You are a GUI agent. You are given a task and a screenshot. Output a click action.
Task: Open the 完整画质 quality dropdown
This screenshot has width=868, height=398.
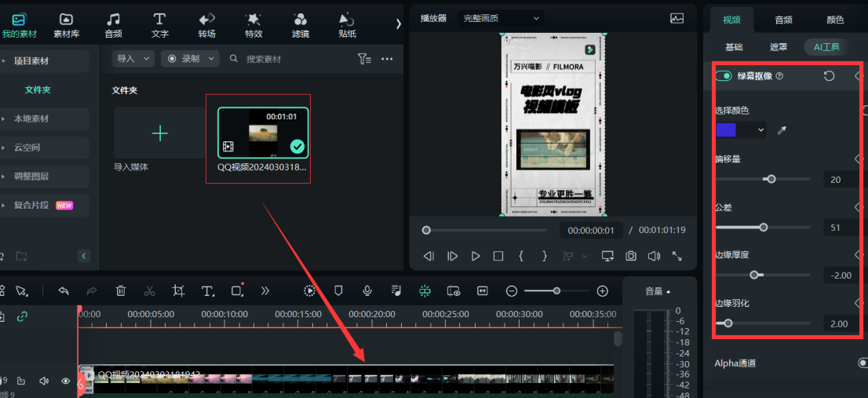click(x=501, y=18)
